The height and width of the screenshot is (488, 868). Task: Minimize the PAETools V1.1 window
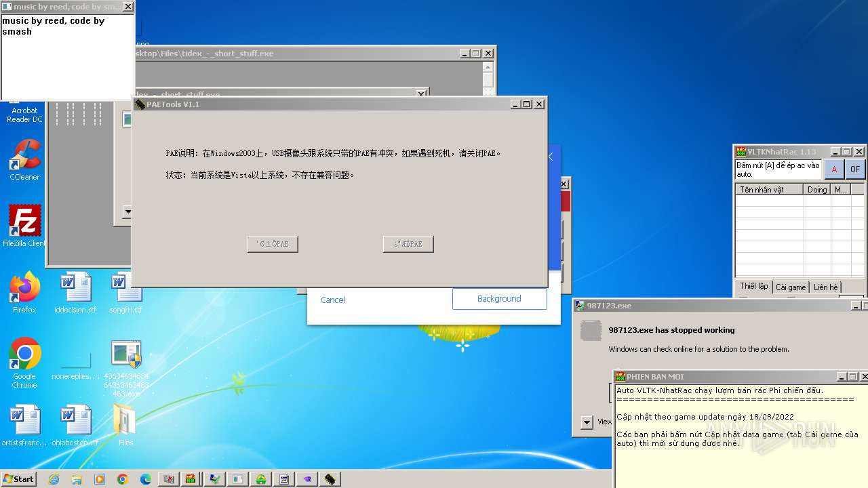point(516,104)
